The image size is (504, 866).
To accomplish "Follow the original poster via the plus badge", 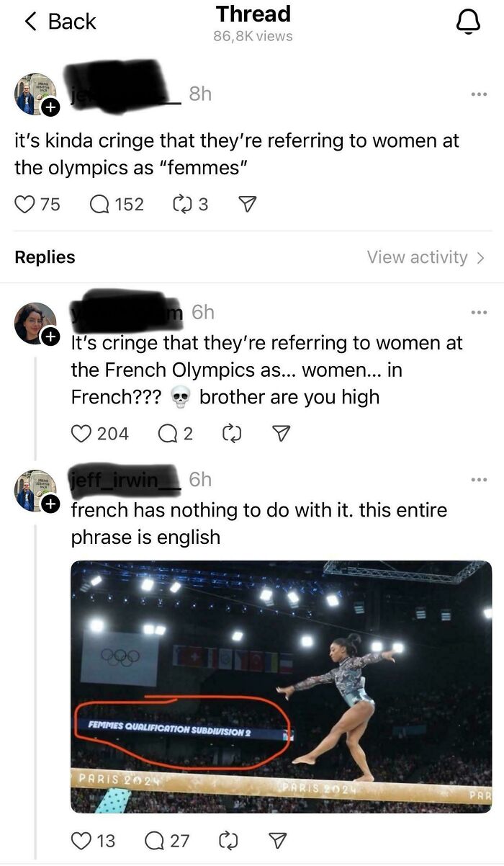I will pyautogui.click(x=50, y=107).
